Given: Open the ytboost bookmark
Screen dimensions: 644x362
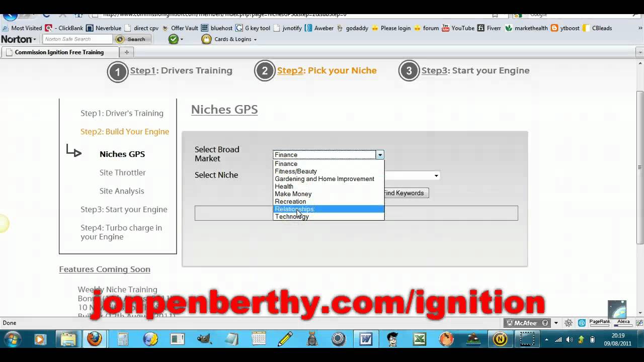Looking at the screenshot, I should [565, 28].
